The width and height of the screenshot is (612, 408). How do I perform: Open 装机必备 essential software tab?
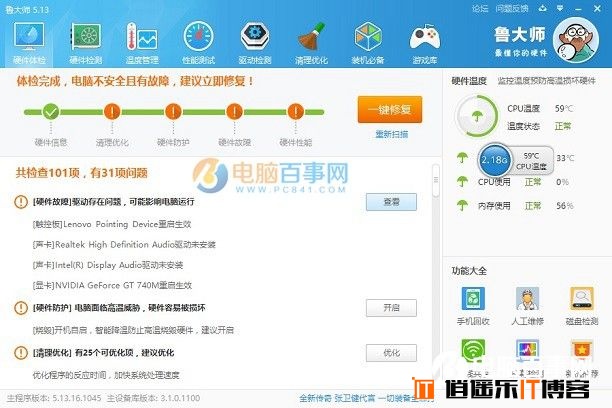[368, 43]
